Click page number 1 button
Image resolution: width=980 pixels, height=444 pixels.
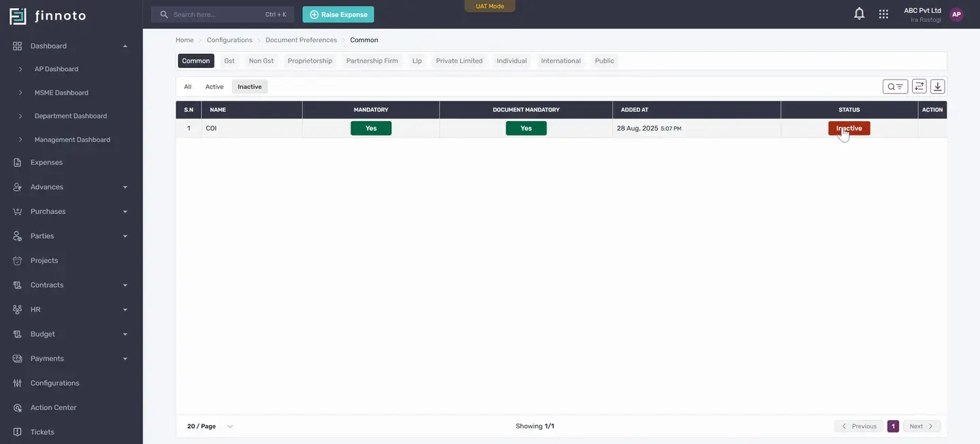893,426
